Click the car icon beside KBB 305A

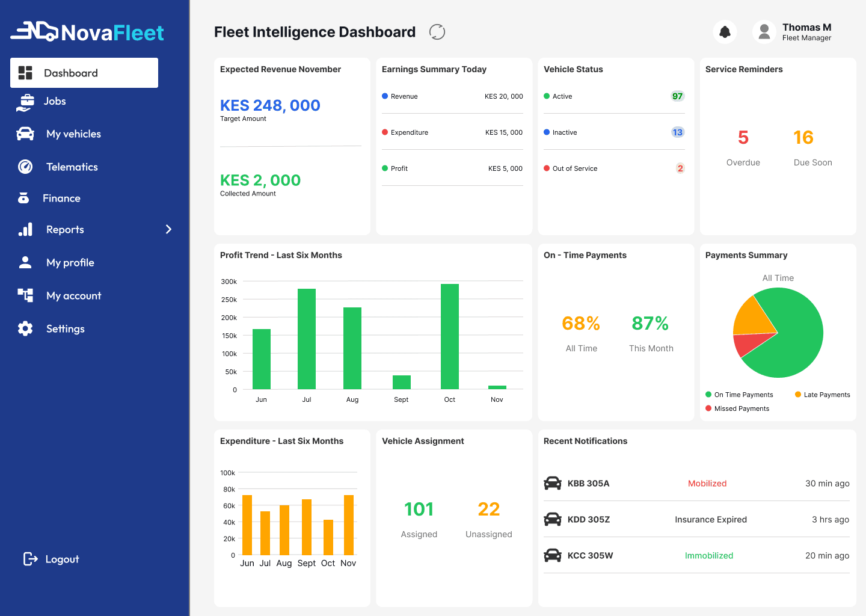tap(553, 483)
